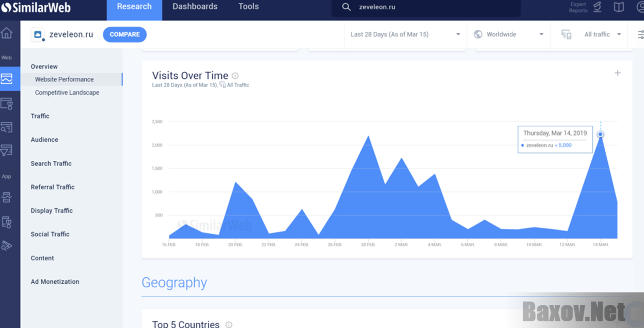This screenshot has height=328, width=644.
Task: Open Expert Reports icon
Action: [598, 7]
